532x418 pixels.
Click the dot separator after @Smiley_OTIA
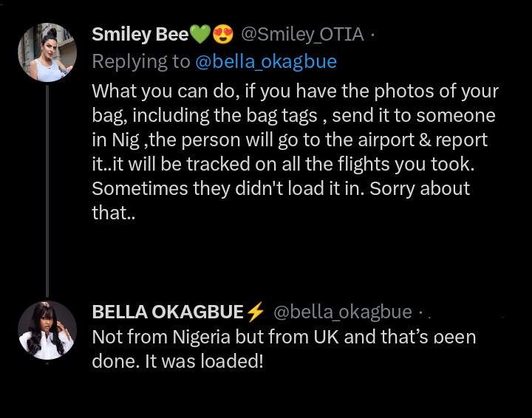[371, 34]
